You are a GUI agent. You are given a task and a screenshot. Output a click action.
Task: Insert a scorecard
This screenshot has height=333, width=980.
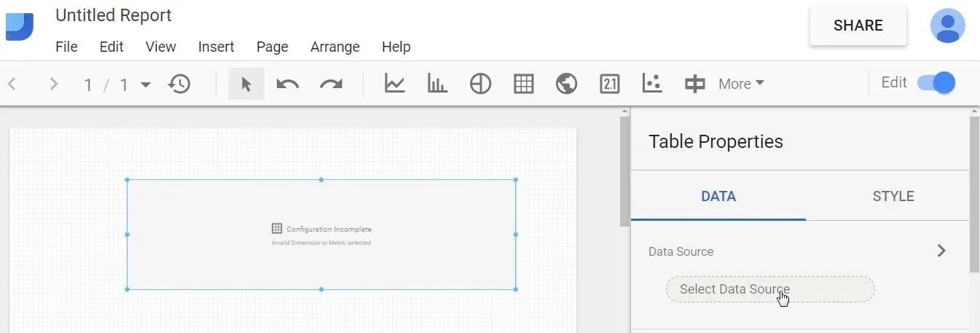point(609,84)
